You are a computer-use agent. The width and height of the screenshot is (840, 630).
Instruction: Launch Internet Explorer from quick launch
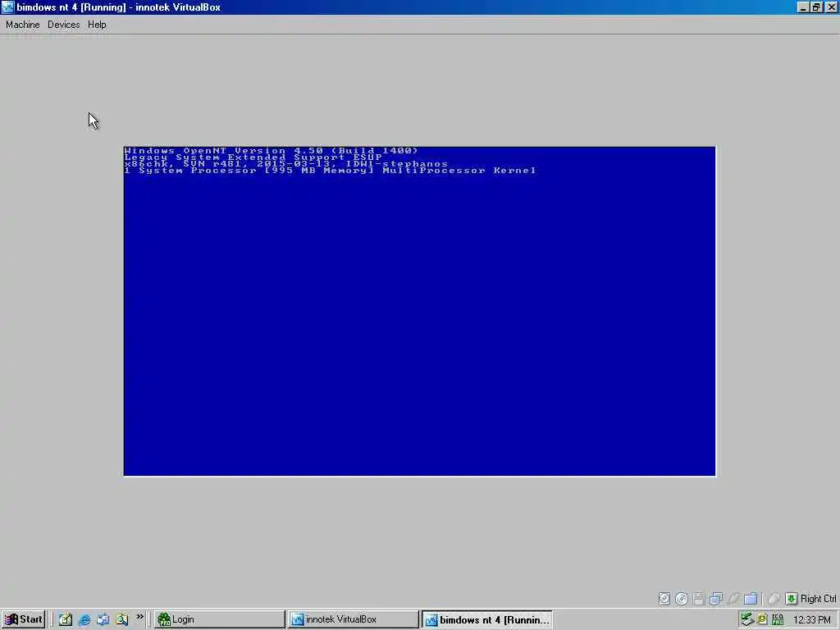tap(84, 619)
